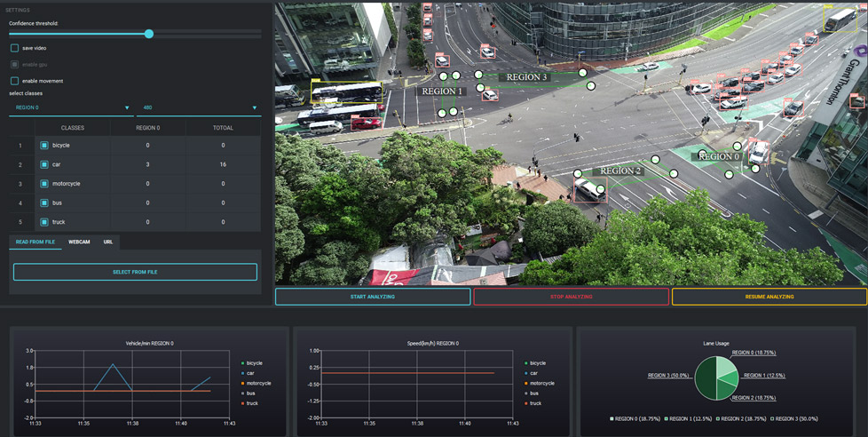Click RESUME ANALYZING
The height and width of the screenshot is (437, 868).
769,297
